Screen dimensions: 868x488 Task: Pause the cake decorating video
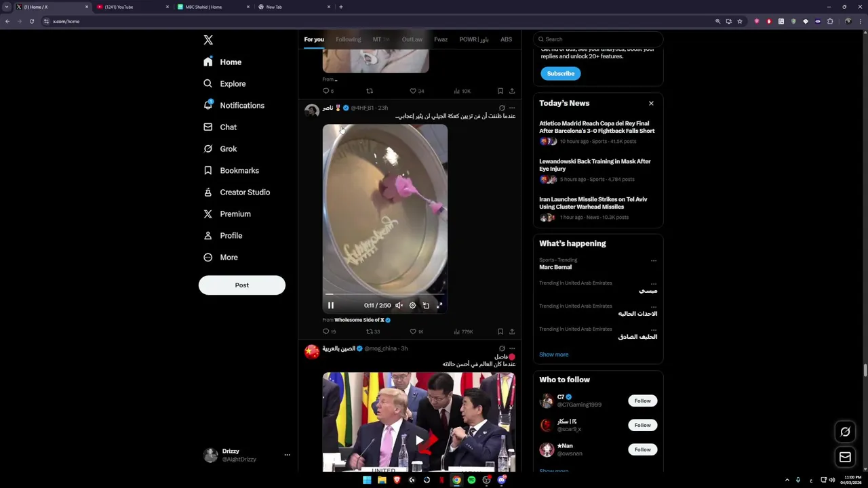tap(331, 306)
